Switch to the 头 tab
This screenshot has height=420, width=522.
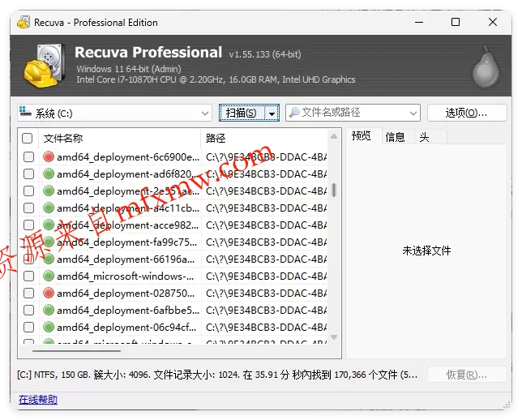click(x=424, y=137)
